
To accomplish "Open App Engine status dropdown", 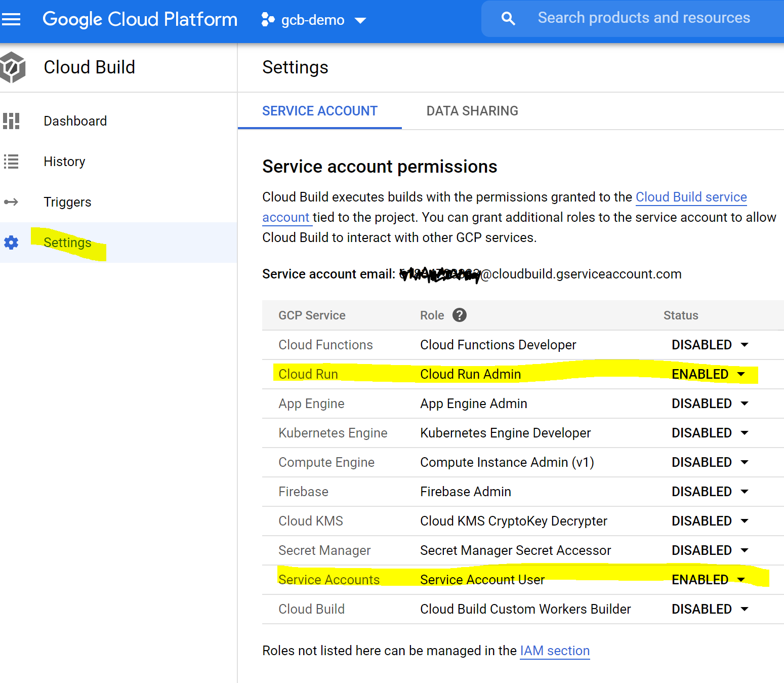I will (x=710, y=404).
